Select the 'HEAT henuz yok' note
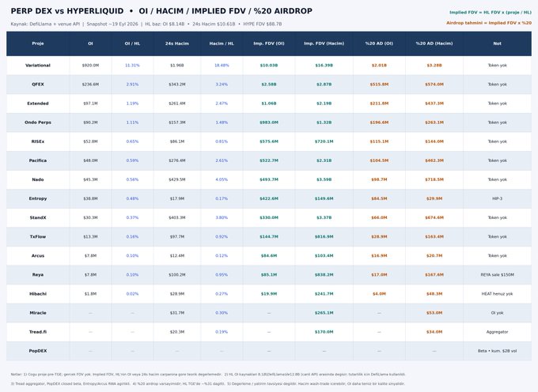 497,294
